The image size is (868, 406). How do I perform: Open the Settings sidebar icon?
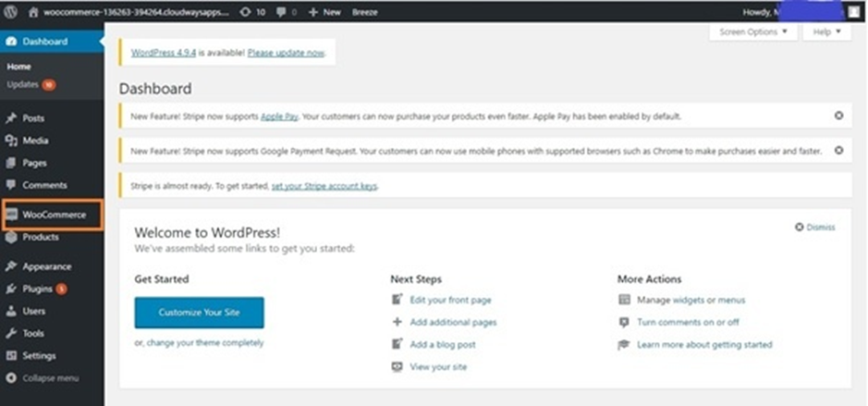(x=11, y=355)
